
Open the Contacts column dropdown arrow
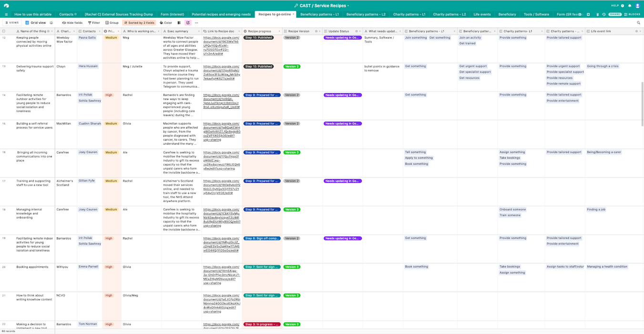click(x=99, y=31)
